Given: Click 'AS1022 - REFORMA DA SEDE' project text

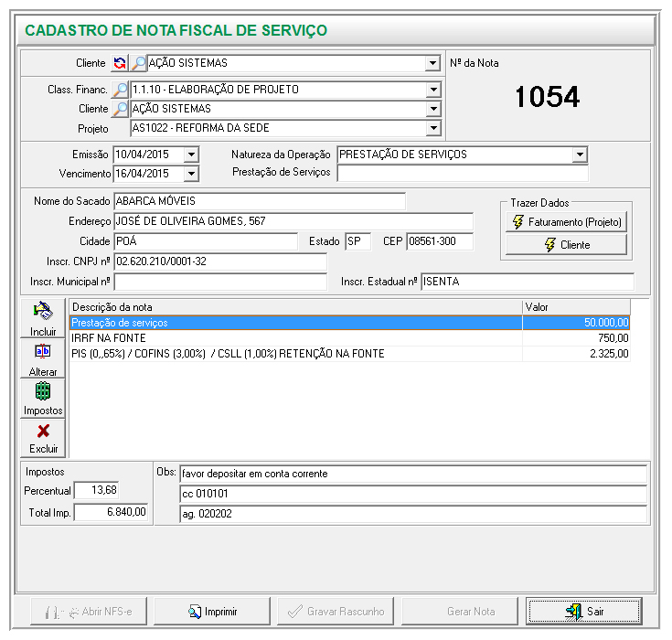Looking at the screenshot, I should (x=200, y=128).
